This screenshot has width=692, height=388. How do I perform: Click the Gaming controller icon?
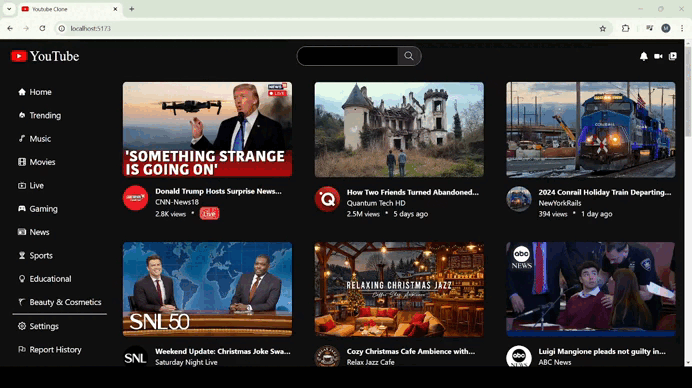coord(22,209)
